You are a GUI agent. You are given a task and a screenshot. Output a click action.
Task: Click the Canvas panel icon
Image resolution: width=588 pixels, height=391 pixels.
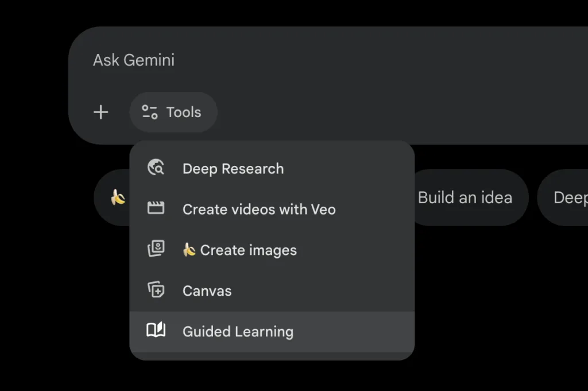tap(155, 291)
